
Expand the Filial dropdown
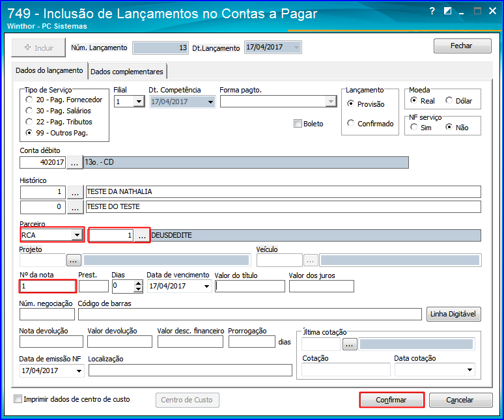[139, 102]
